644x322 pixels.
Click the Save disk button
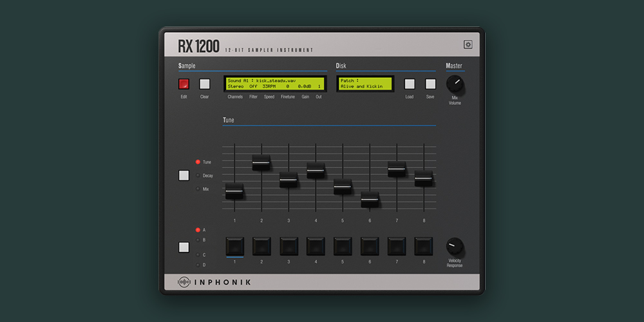coord(430,84)
